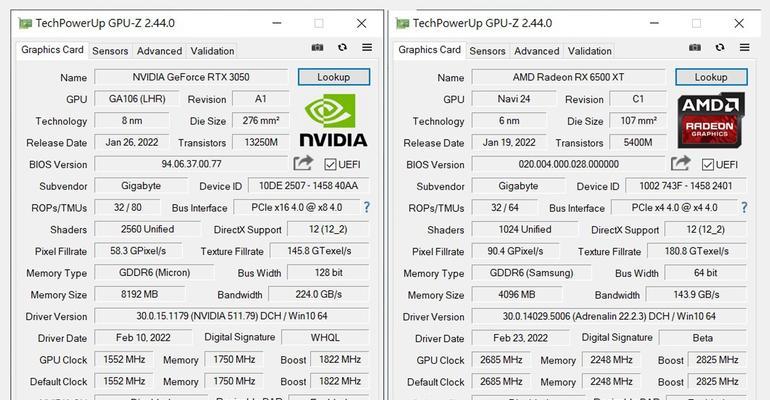The image size is (770, 400).
Task: Click the 143.9 GB/s bandwidth value
Action: click(696, 294)
